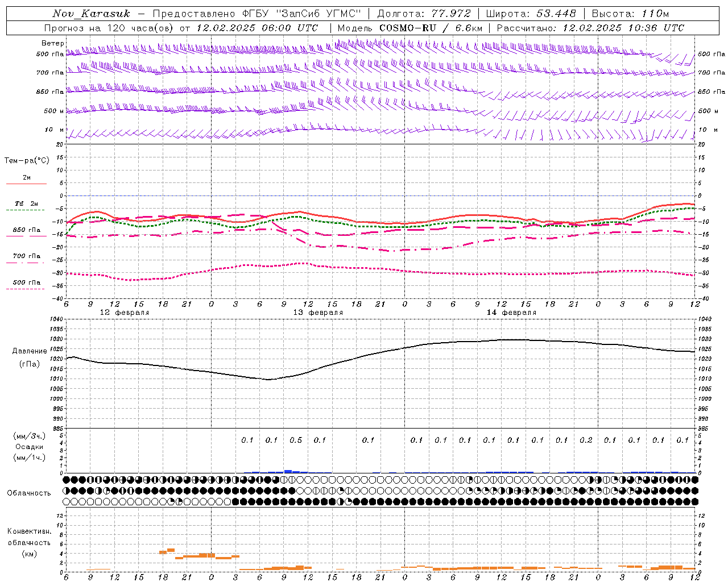Click the 'Долгота: 77.972' longitude value

tap(424, 14)
